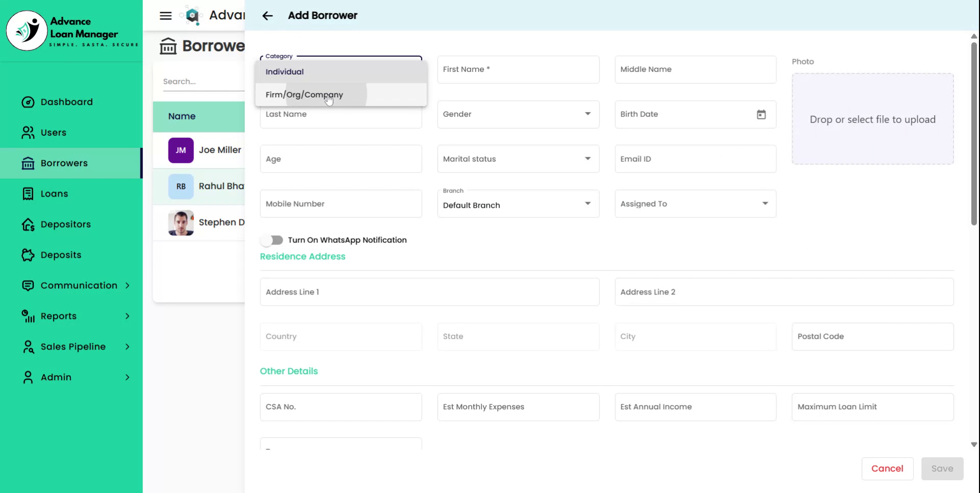Click the hamburger menu icon
Image resolution: width=980 pixels, height=493 pixels.
(x=165, y=15)
